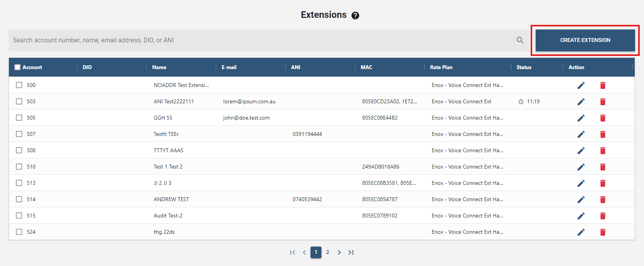Remove the Audit Test-2 extension via trash icon
The width and height of the screenshot is (644, 266).
[602, 216]
